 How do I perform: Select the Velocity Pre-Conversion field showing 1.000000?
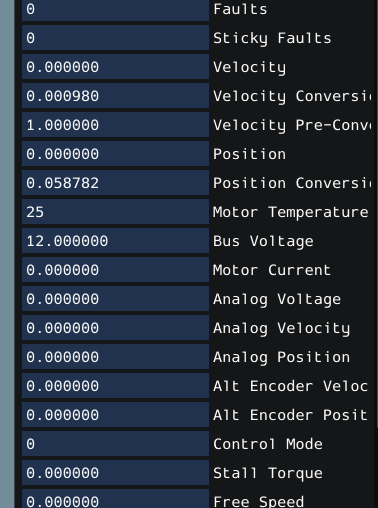(115, 125)
